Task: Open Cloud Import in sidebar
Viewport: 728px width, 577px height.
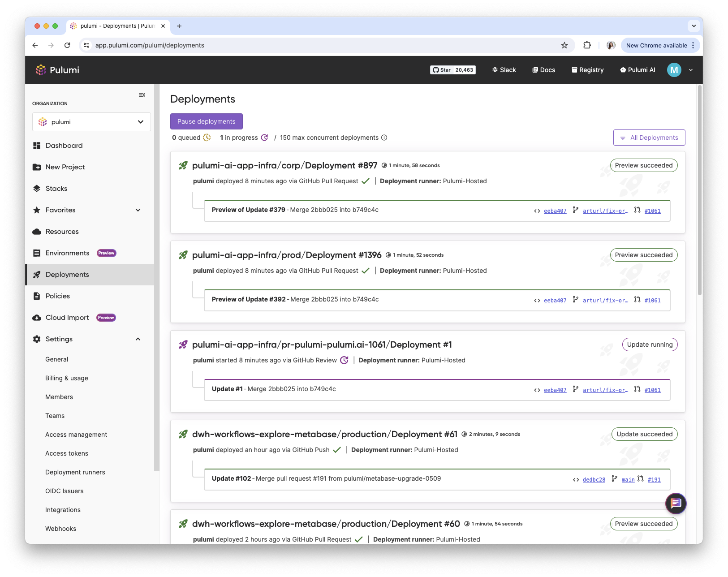Action: click(x=67, y=318)
